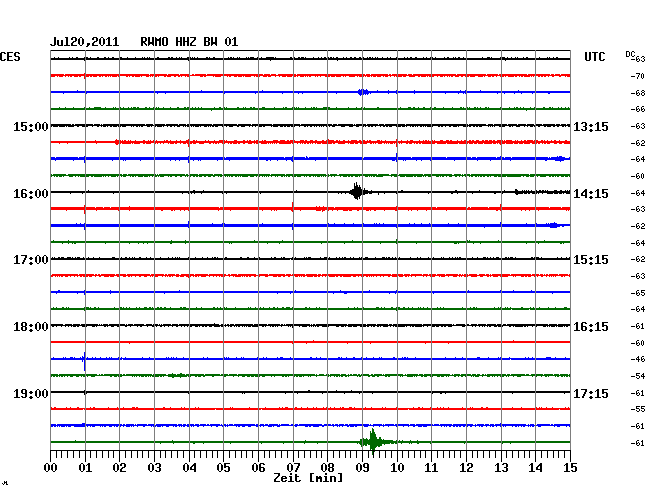Image resolution: width=650 pixels, height=494 pixels.
Task: Click the "10" minute axis label
Action: click(397, 468)
